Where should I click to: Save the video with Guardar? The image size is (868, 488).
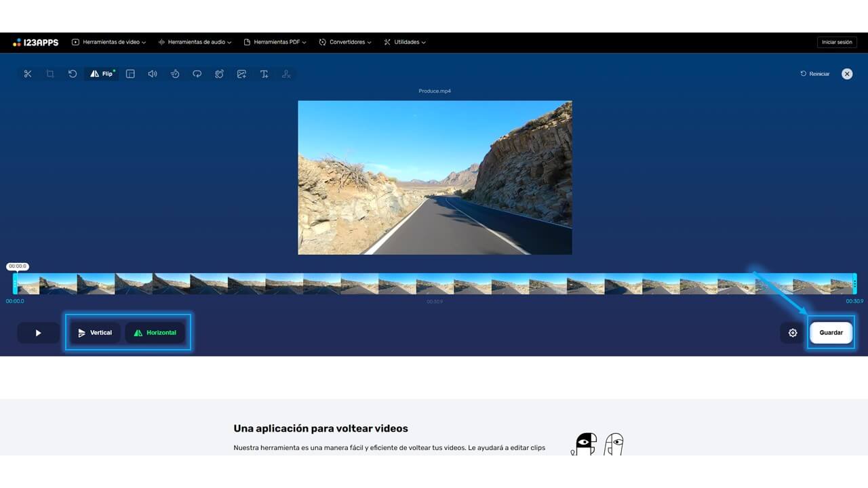pos(831,333)
